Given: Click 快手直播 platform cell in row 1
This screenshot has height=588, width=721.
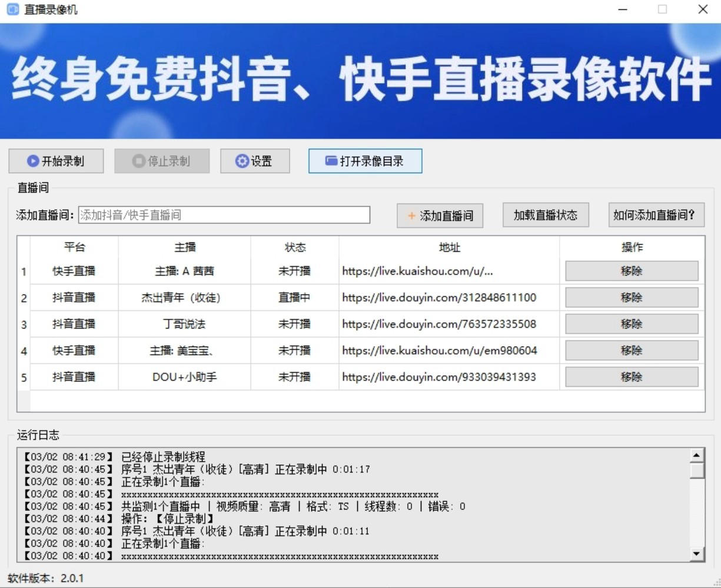Looking at the screenshot, I should [74, 271].
